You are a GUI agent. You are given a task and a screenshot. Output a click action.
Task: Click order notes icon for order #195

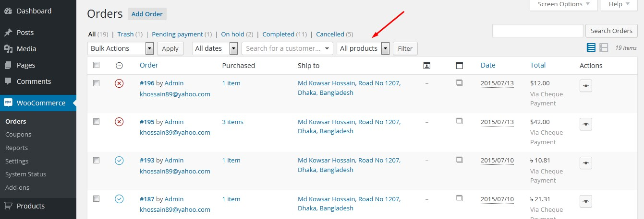460,121
